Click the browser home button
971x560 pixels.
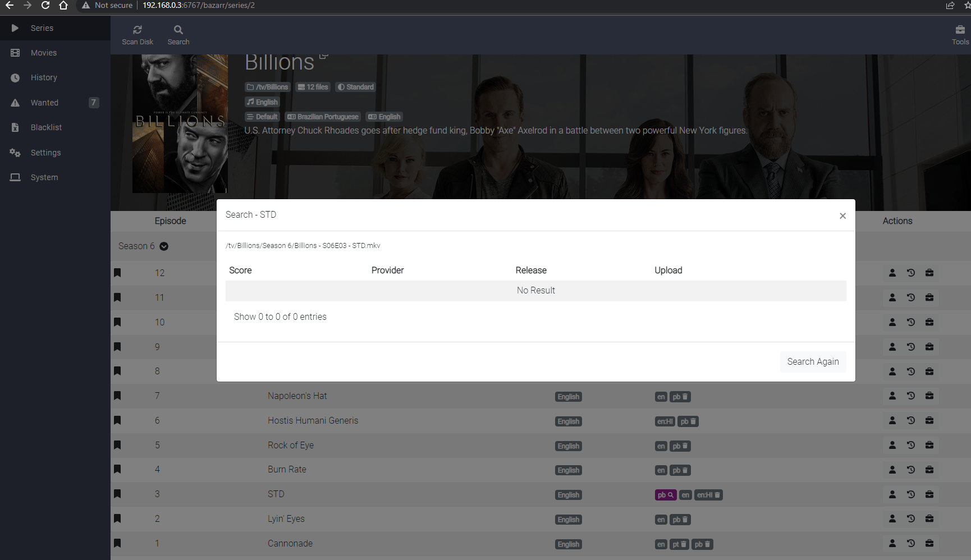coord(63,5)
